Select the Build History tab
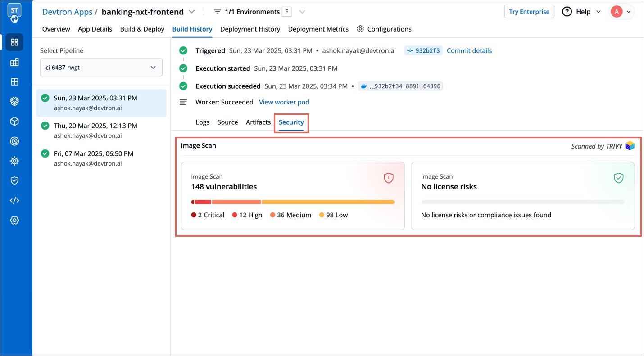The width and height of the screenshot is (644, 356). 192,29
